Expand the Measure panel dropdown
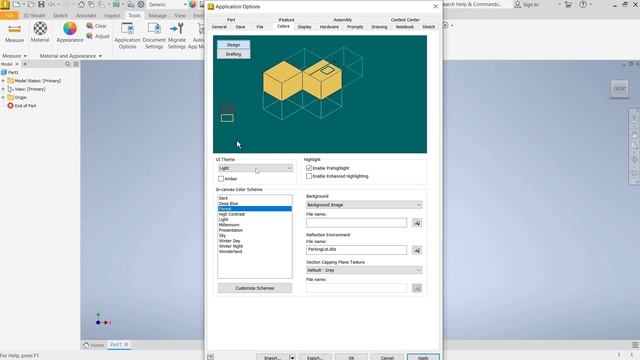 [x=25, y=56]
